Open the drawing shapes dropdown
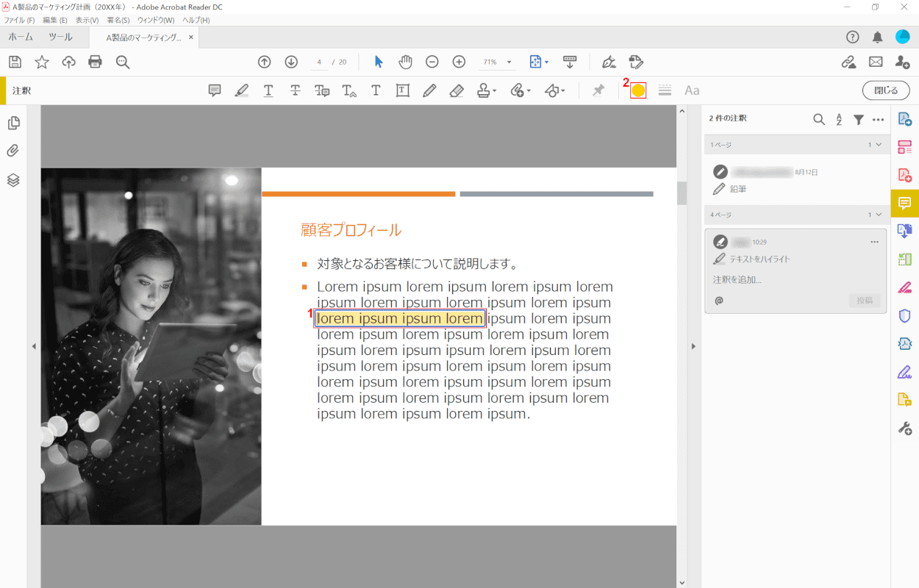 click(x=554, y=90)
